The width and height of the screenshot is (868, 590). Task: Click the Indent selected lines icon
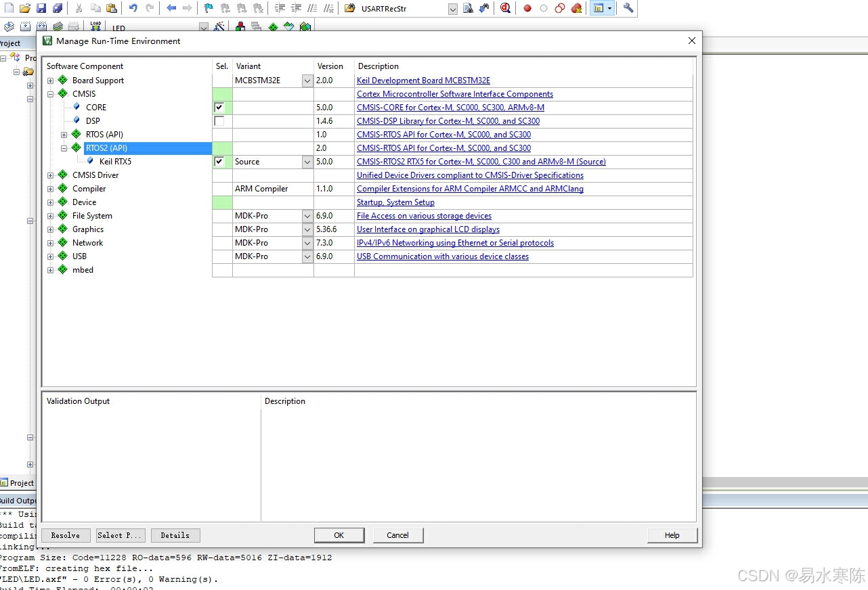coord(280,8)
